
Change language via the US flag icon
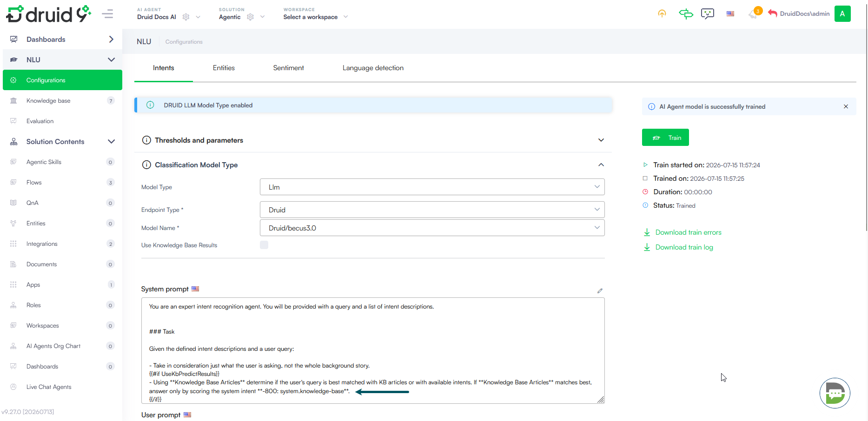click(x=730, y=14)
